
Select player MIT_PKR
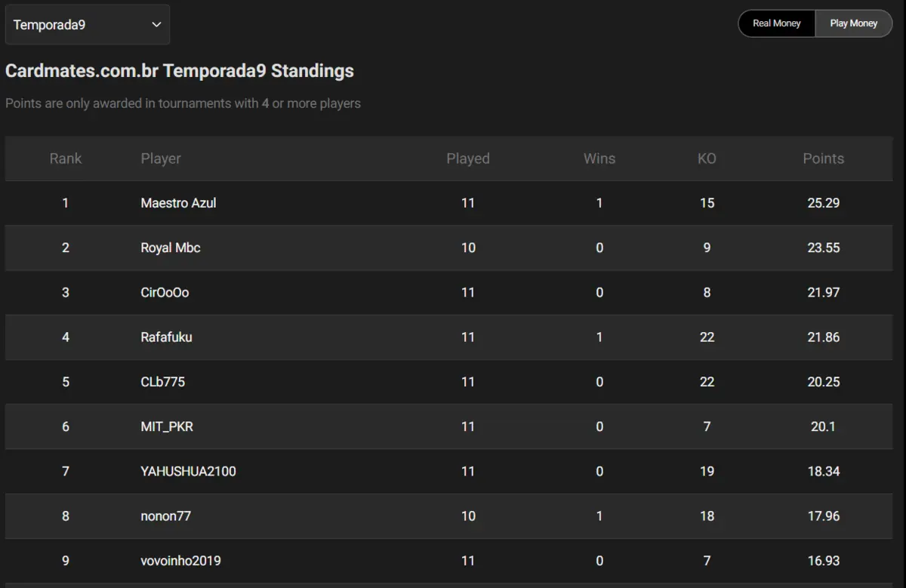[167, 426]
